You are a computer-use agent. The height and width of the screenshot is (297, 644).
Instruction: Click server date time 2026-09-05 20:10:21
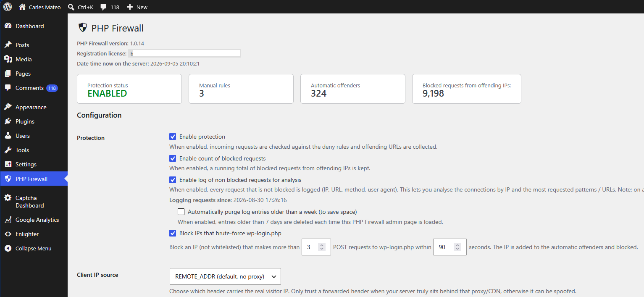(175, 64)
